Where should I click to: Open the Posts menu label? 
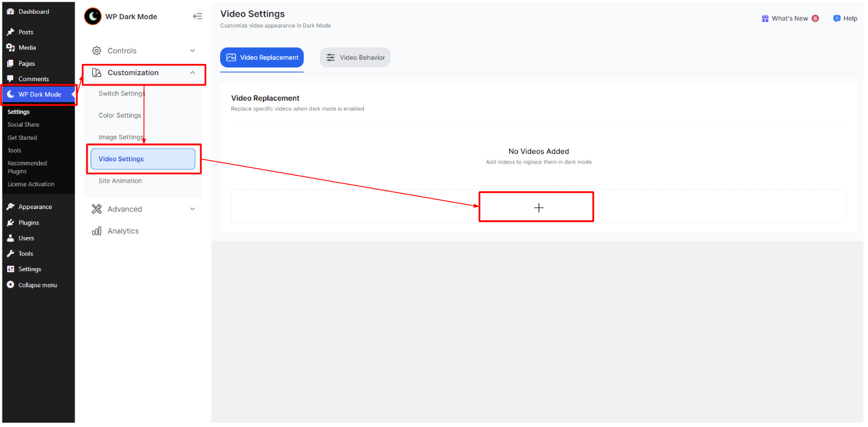(x=26, y=32)
